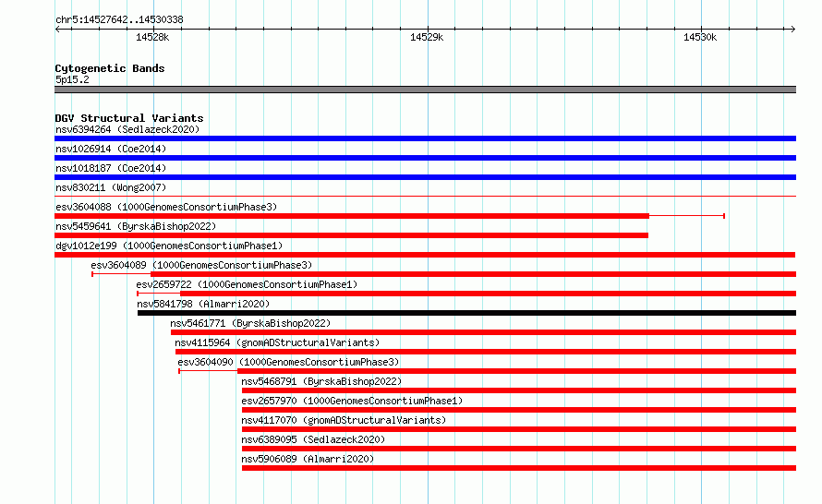Select the 5p15.2 band label

tap(72, 79)
